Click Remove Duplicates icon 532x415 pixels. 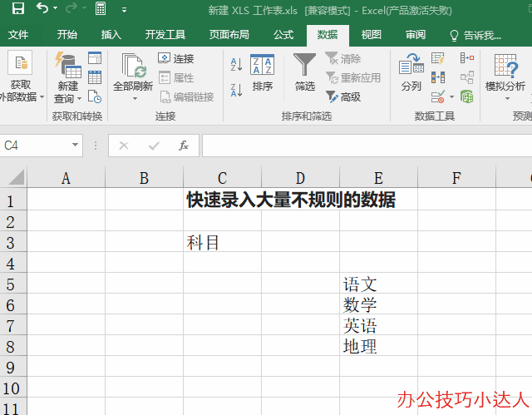point(438,77)
